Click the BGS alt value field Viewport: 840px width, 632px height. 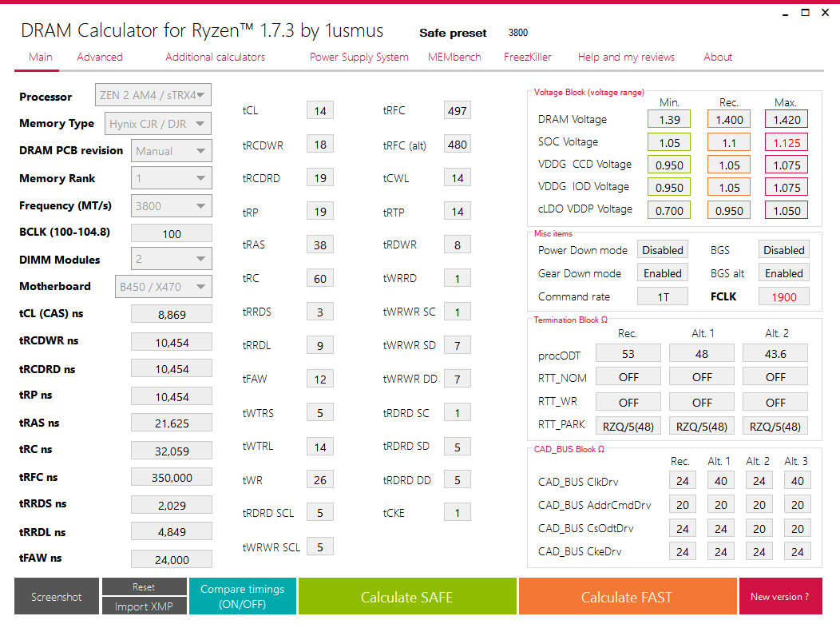click(x=784, y=272)
